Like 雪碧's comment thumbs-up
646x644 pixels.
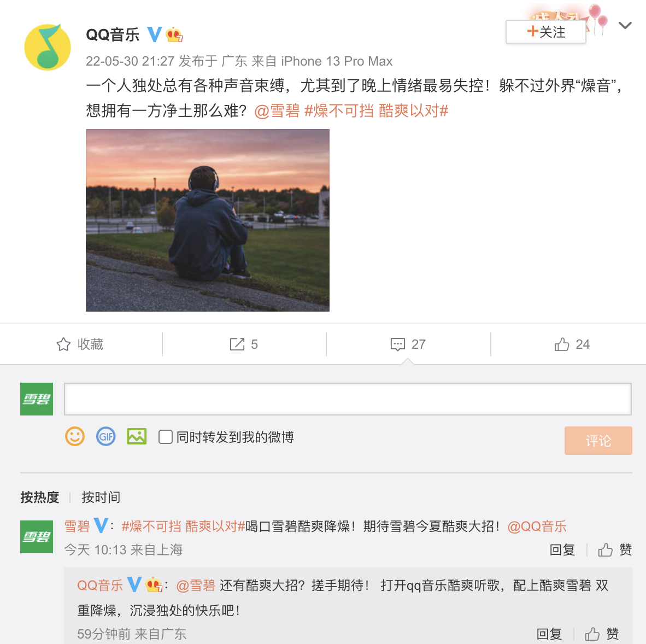[605, 549]
